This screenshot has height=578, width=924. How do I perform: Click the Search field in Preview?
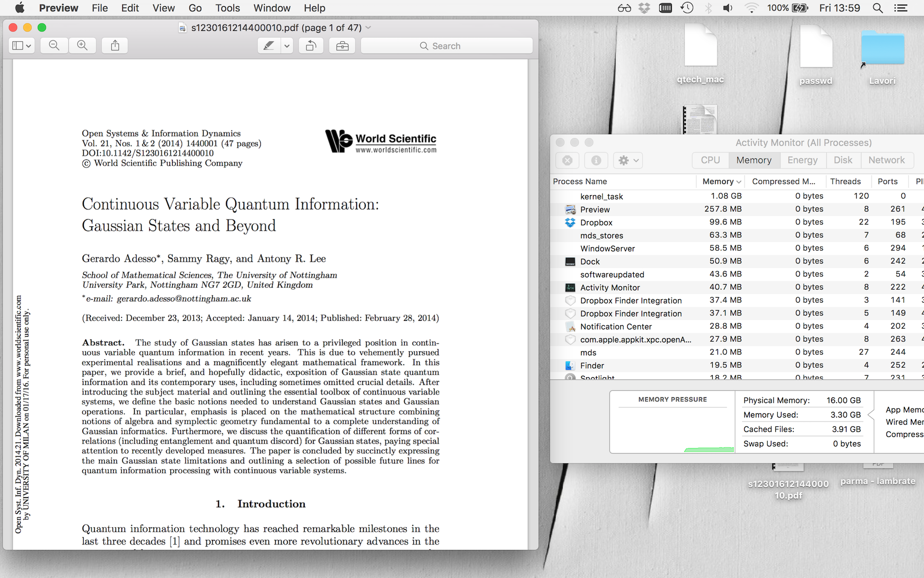pos(447,46)
